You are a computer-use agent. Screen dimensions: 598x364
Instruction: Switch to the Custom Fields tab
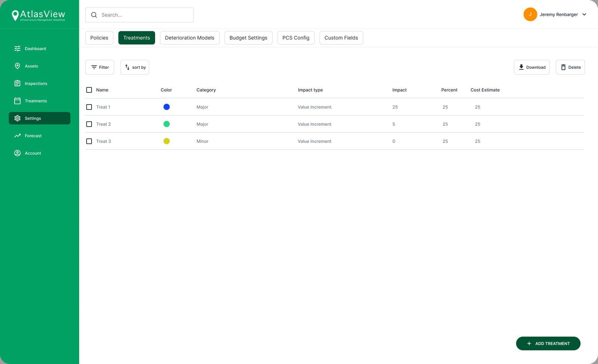click(341, 38)
